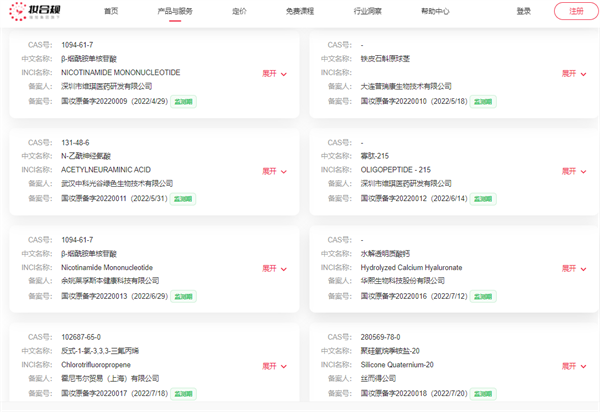Viewport: 600px width, 412px height.
Task: Open the 产品与服务 menu
Action: click(175, 11)
